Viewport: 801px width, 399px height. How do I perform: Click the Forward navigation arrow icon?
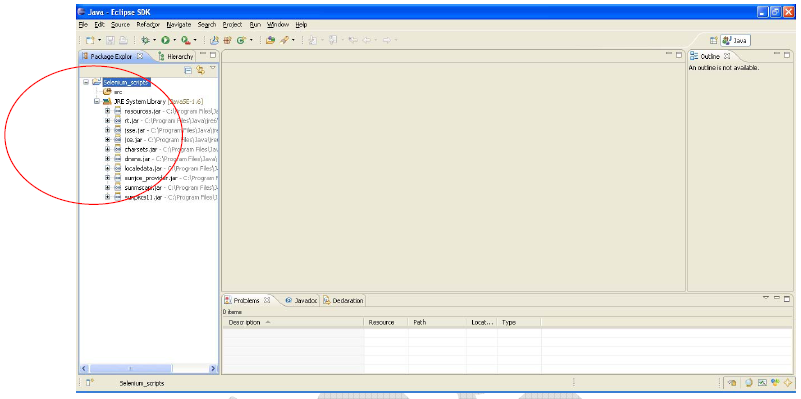(387, 40)
